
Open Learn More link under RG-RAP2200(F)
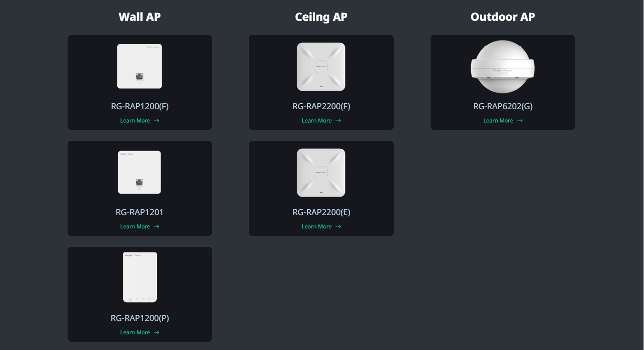pos(321,121)
